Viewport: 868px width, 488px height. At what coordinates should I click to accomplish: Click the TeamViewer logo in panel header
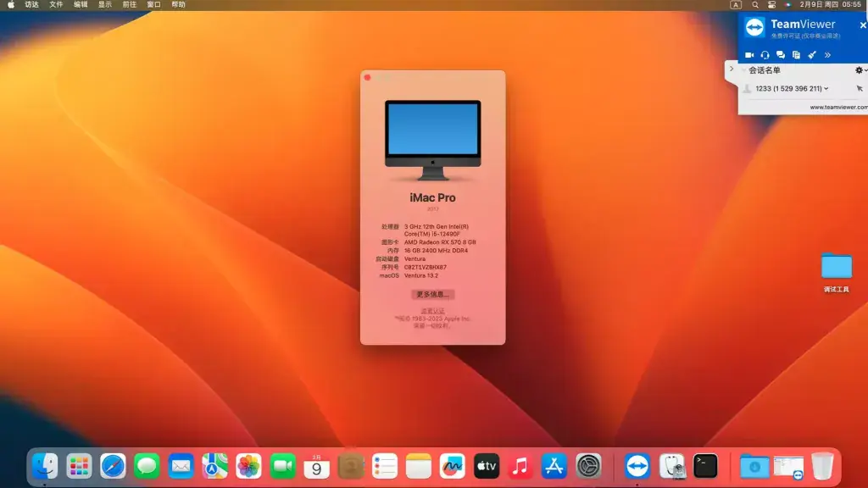[x=754, y=26]
